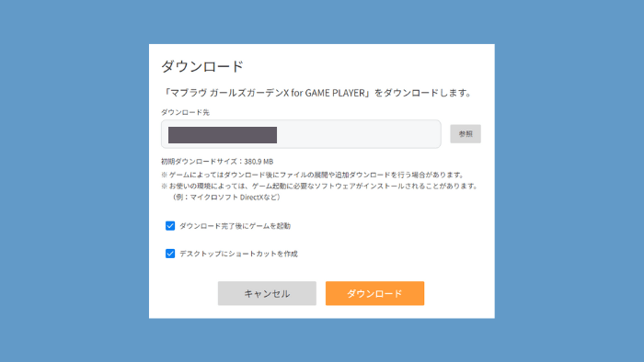This screenshot has height=362, width=644.
Task: Click the blue background outside the dialog
Action: click(74, 180)
